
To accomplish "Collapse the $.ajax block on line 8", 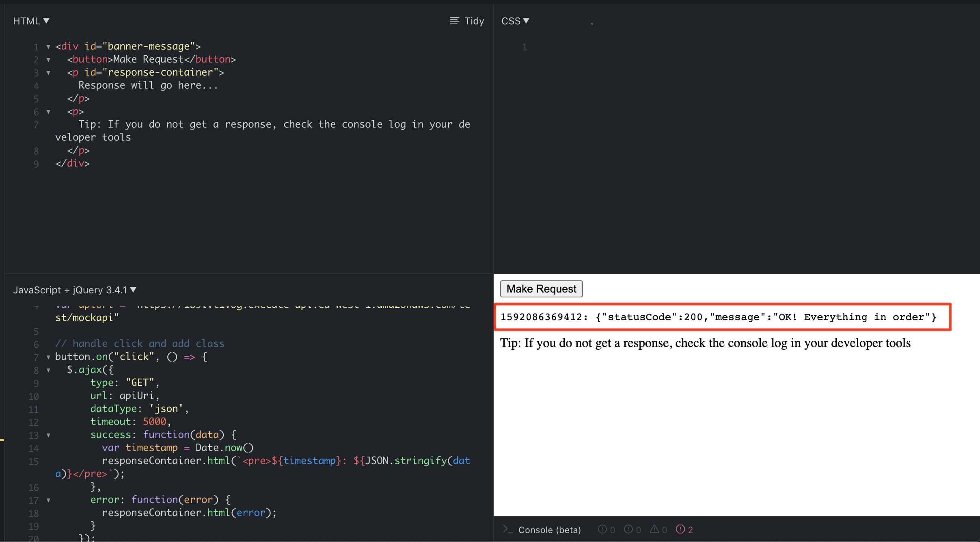I will tap(48, 370).
